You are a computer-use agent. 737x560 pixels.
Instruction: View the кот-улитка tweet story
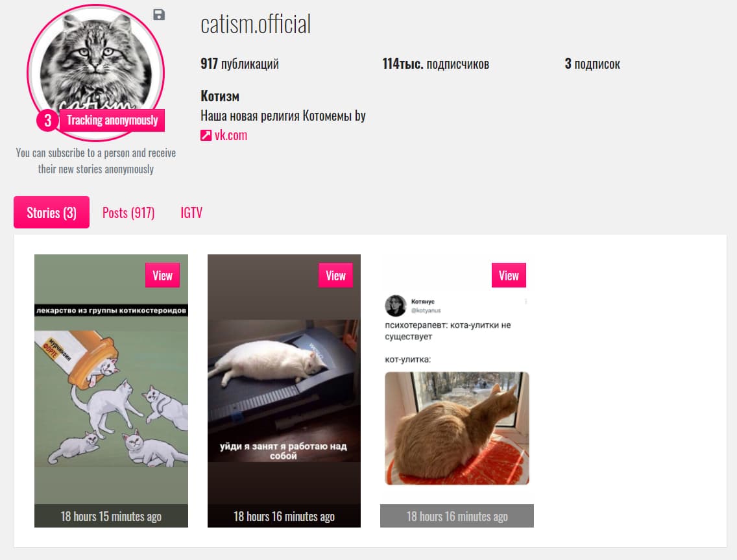pos(509,276)
